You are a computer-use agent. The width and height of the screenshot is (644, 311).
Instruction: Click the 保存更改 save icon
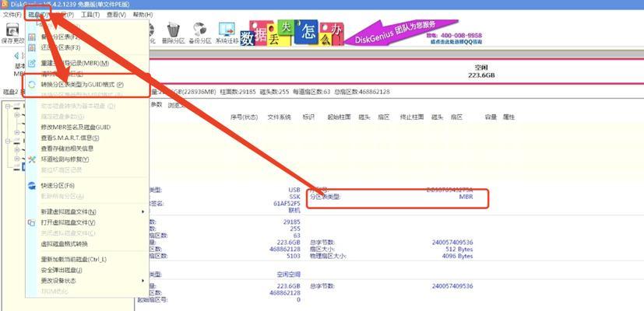(12, 31)
